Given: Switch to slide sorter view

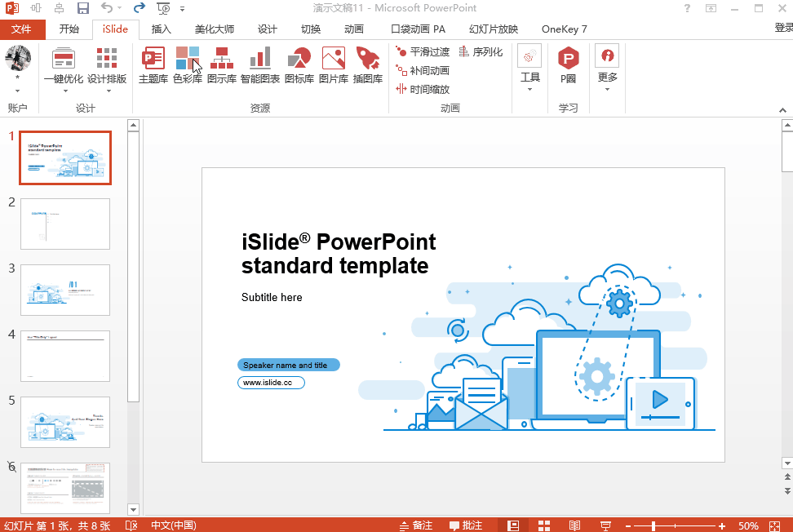Looking at the screenshot, I should tap(544, 525).
